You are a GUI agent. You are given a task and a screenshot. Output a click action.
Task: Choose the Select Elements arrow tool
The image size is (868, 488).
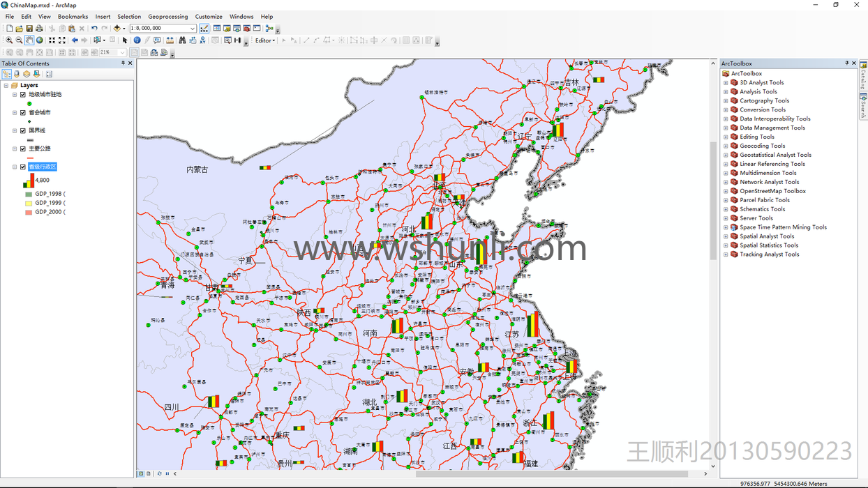click(x=125, y=40)
